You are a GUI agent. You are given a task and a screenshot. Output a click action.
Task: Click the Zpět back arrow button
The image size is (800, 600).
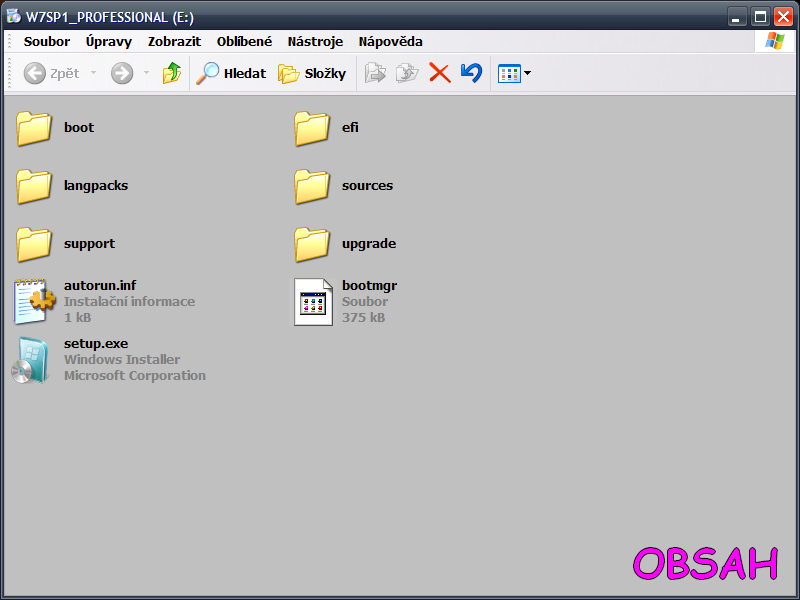point(51,73)
